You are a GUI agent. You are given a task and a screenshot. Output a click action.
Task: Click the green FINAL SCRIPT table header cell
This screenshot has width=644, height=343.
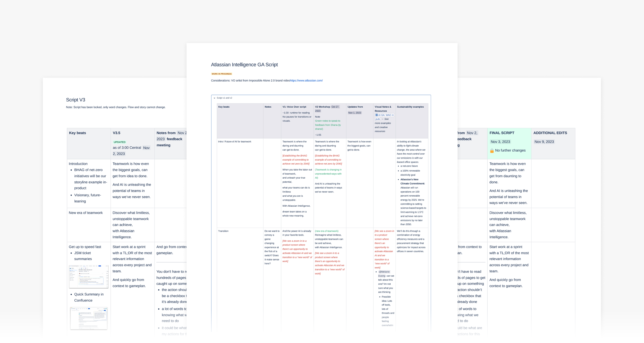[x=502, y=133]
